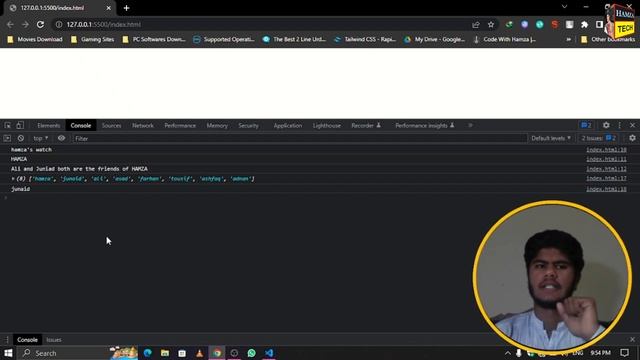Screen dimensions: 640x360
Task: Click the red S extension icon
Action: point(554,24)
